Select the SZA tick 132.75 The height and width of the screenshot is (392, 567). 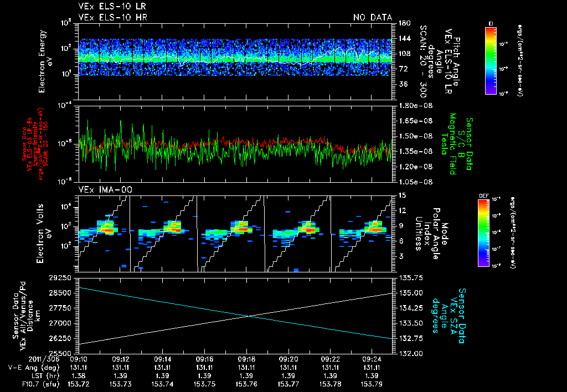coord(411,338)
